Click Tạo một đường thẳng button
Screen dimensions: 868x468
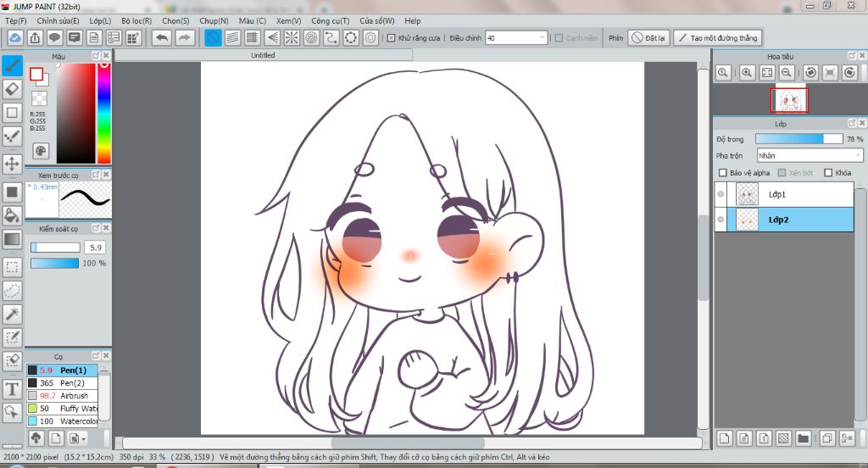pos(718,37)
